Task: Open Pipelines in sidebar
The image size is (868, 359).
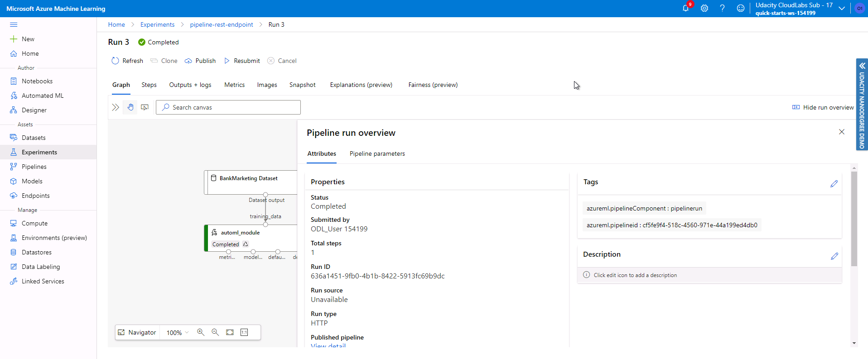Action: 48,167
